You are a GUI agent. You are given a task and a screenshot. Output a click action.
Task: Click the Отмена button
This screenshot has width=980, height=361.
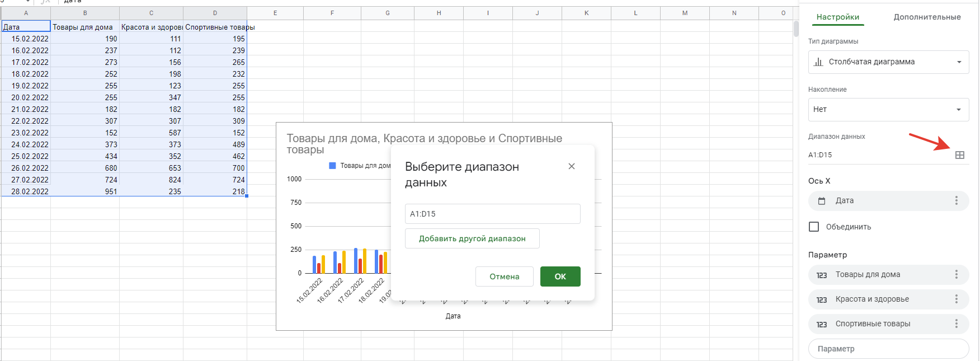pyautogui.click(x=504, y=276)
